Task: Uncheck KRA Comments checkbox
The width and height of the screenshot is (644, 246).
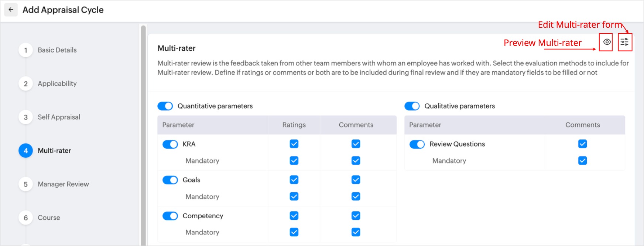Action: (356, 144)
